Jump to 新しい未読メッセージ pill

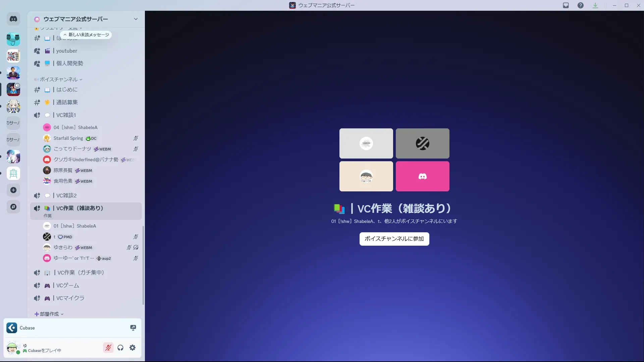pyautogui.click(x=86, y=35)
